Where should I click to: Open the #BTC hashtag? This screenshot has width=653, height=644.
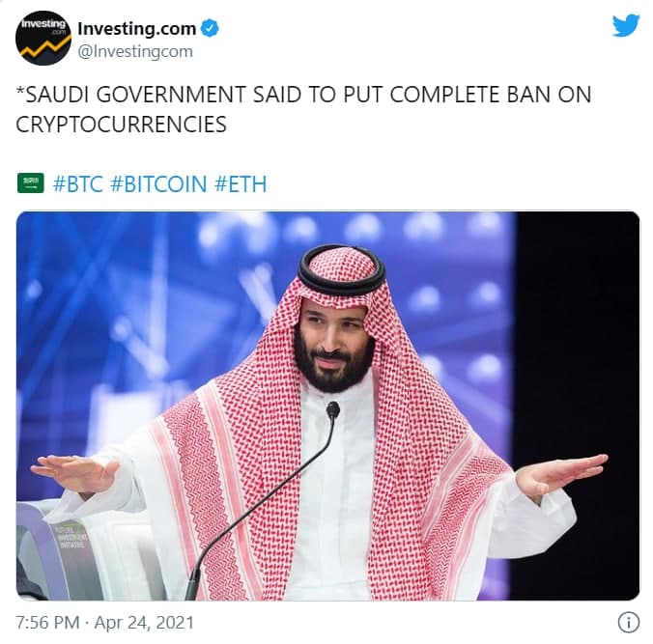[x=78, y=184]
